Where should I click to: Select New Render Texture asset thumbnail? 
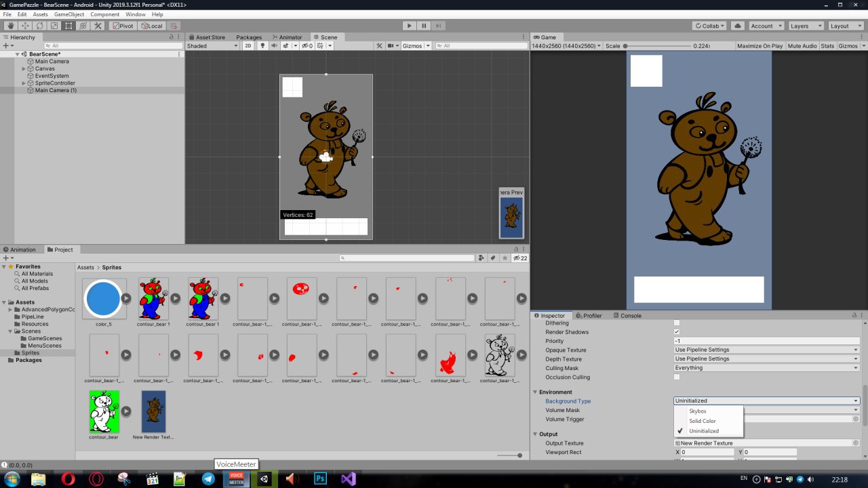(x=153, y=411)
